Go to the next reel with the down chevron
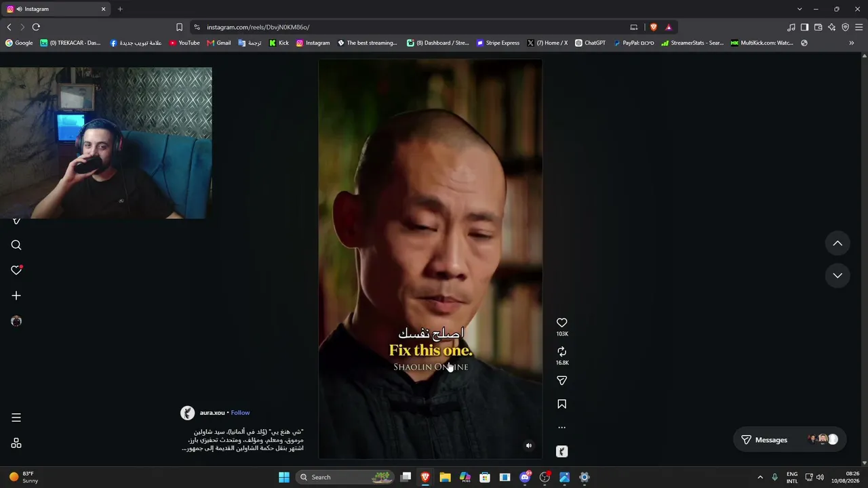The image size is (868, 488). tap(837, 275)
